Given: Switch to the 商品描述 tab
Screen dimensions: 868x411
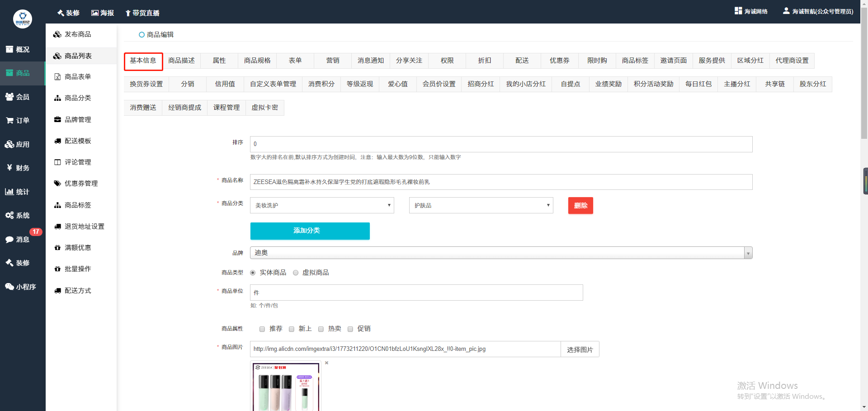Looking at the screenshot, I should point(181,61).
